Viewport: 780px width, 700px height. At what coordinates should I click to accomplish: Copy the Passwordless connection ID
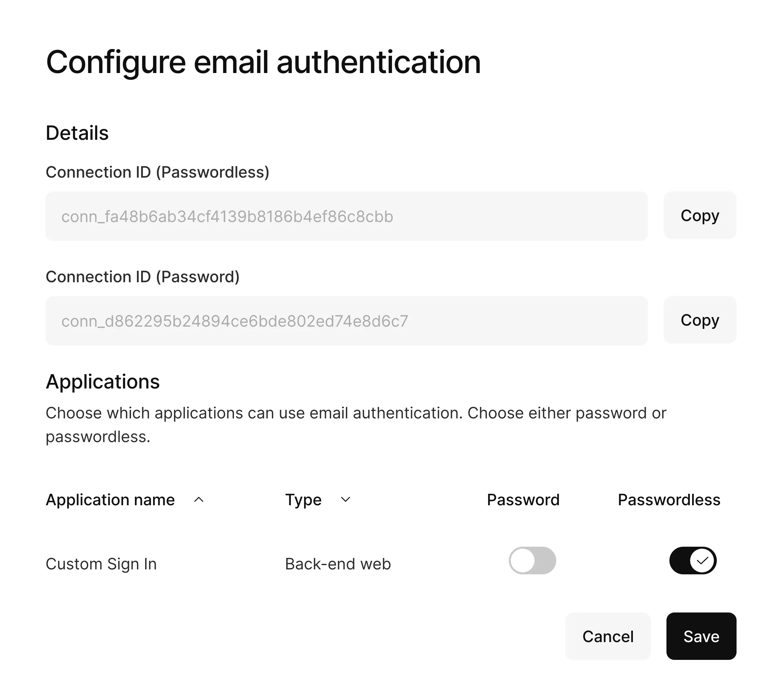pos(699,215)
